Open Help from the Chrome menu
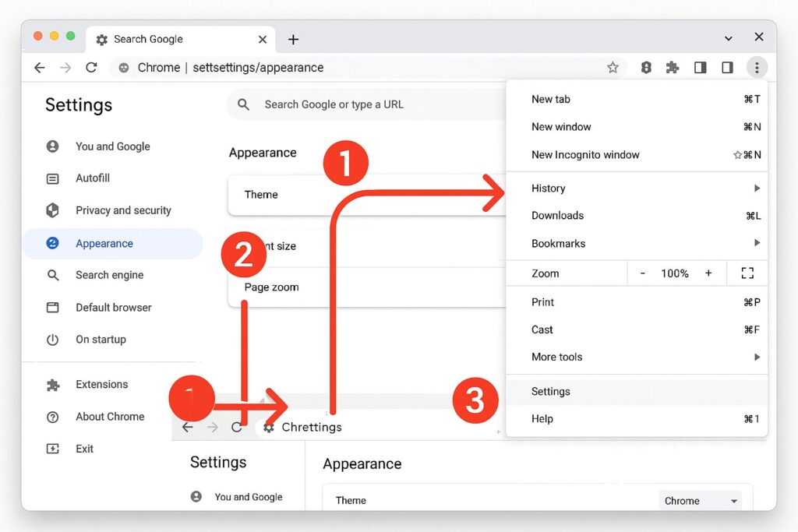Viewport: 798px width, 532px height. coord(637,419)
